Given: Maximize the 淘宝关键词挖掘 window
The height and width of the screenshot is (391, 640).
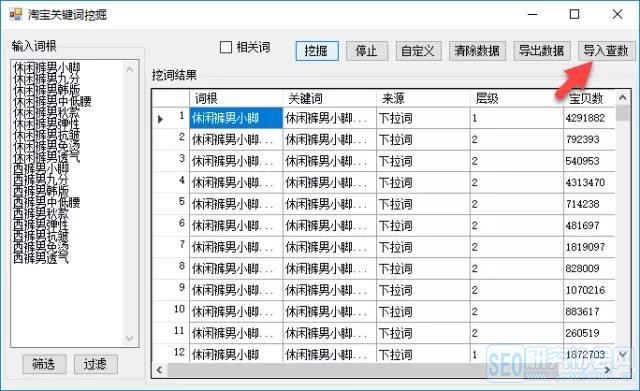Looking at the screenshot, I should [574, 15].
